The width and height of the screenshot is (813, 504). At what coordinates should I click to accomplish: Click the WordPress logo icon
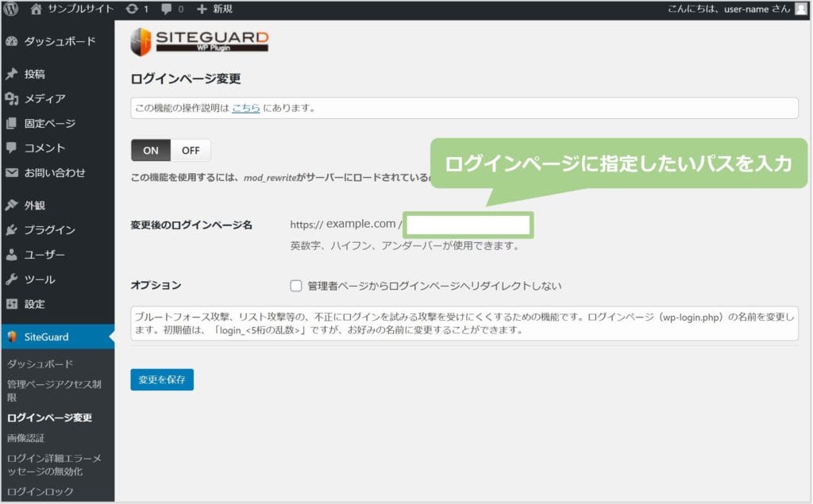coord(11,10)
